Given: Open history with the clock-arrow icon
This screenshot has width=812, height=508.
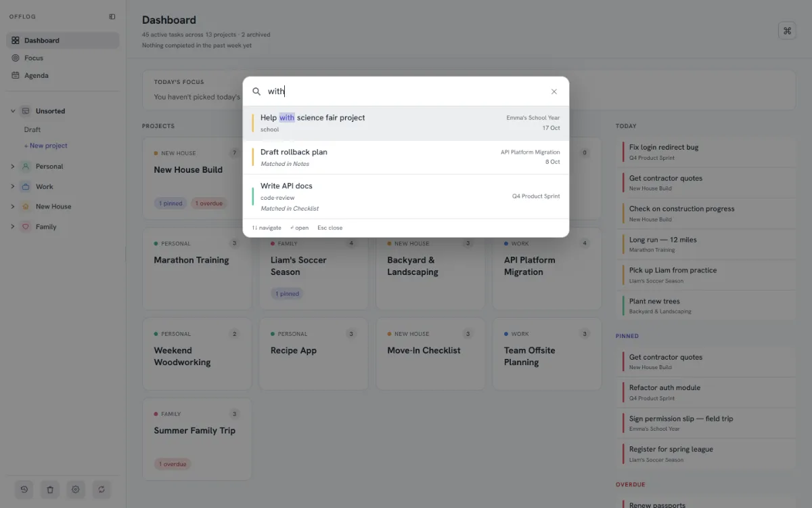Looking at the screenshot, I should coord(24,489).
